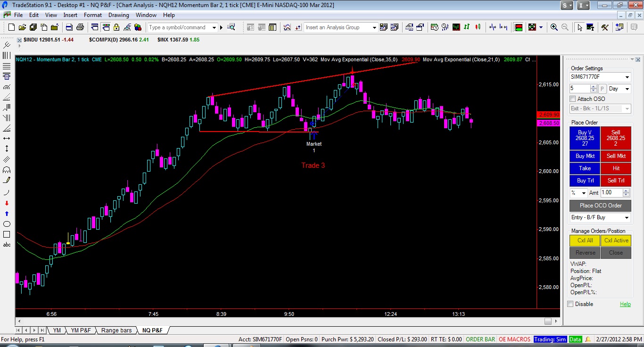Select the pencil freehand drawing tool
The image size is (644, 347).
(7, 180)
